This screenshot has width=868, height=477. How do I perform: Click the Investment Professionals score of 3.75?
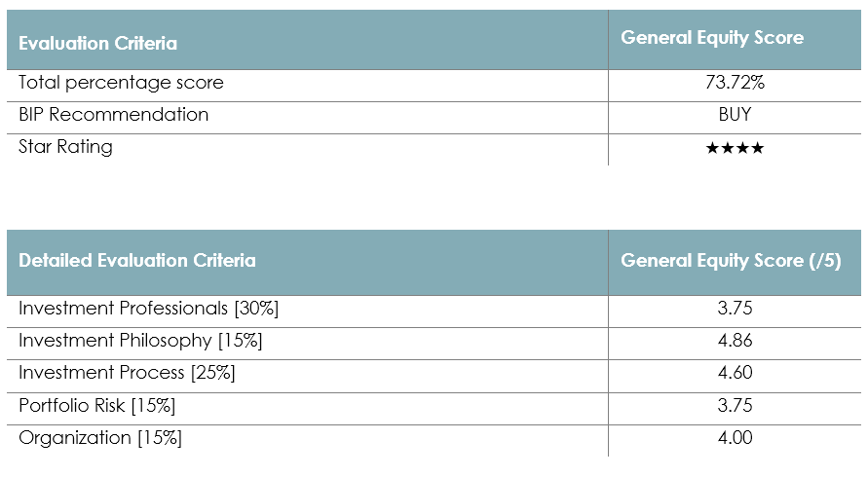[x=735, y=309]
